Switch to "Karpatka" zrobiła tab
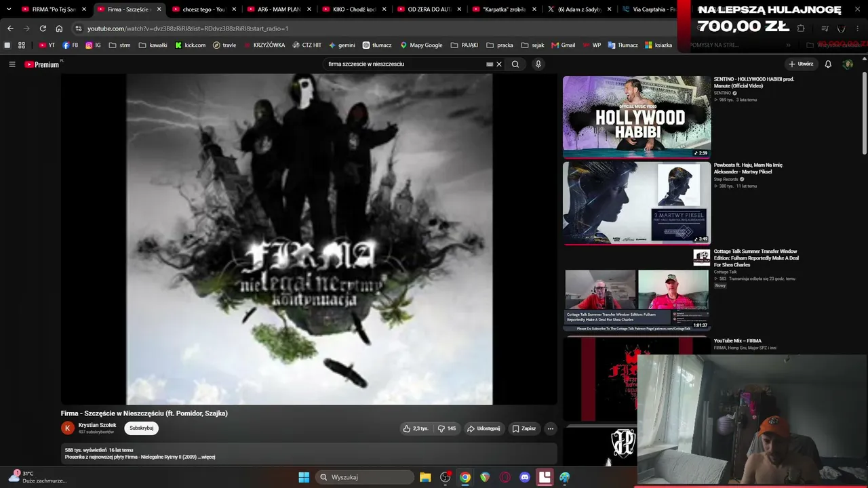This screenshot has width=868, height=488. (505, 9)
